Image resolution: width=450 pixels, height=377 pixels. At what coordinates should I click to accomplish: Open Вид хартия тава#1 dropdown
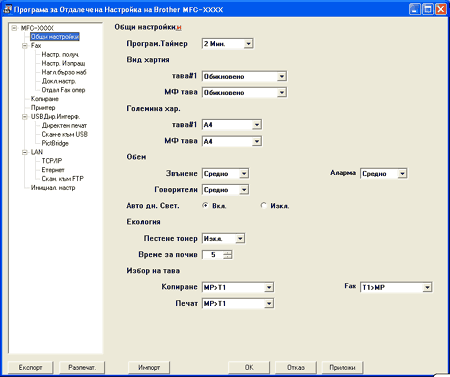(244, 76)
